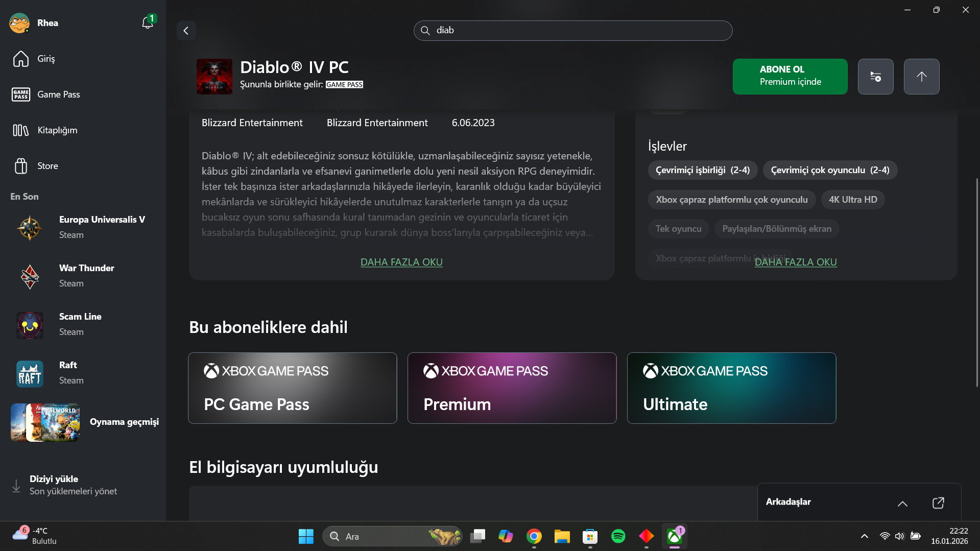This screenshot has width=980, height=551.
Task: Pop out the Arkadaşlar panel
Action: pos(938,503)
